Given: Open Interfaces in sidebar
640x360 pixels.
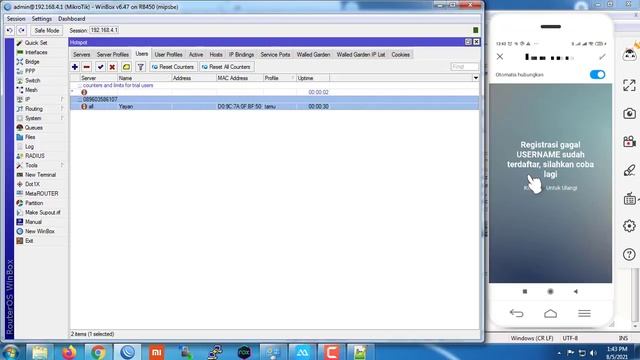Looking at the screenshot, I should (x=36, y=52).
